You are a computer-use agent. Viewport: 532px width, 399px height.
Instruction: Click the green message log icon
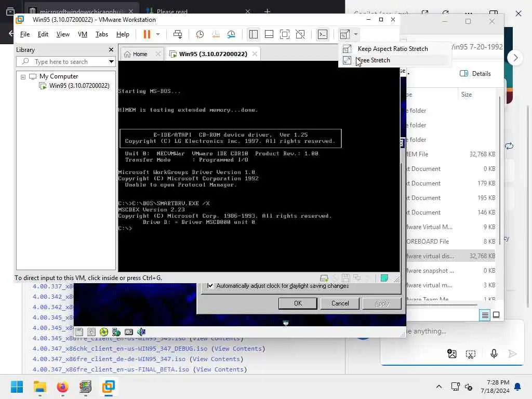384,278
